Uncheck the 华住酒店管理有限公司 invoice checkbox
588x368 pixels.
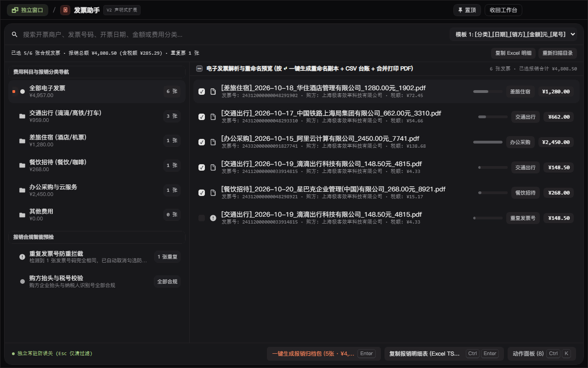click(x=202, y=92)
